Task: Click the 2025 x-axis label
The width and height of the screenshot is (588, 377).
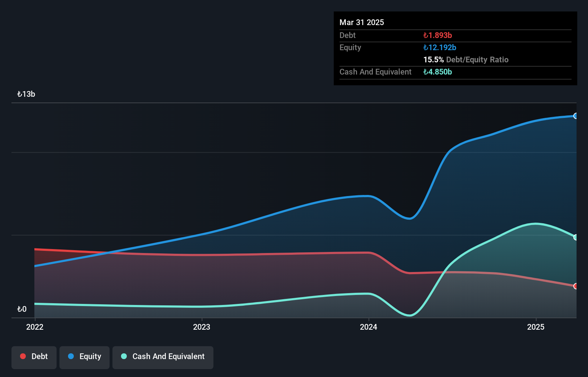Action: click(x=536, y=327)
